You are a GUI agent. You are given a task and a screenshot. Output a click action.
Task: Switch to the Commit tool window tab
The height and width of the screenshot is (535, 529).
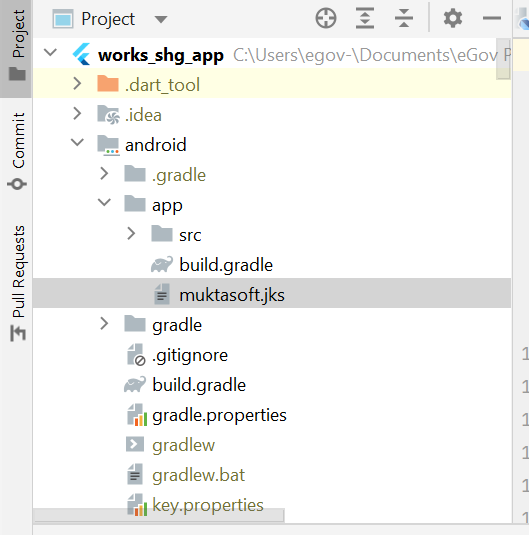17,150
